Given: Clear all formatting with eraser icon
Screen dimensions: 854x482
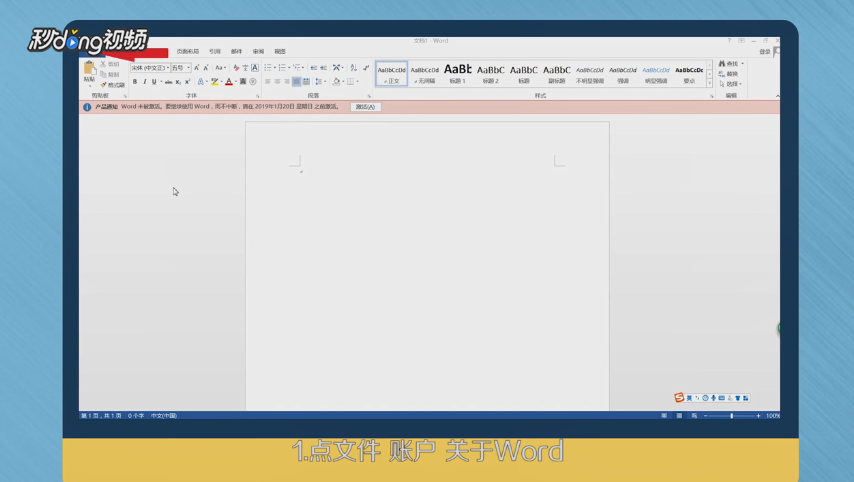Looking at the screenshot, I should click(236, 68).
